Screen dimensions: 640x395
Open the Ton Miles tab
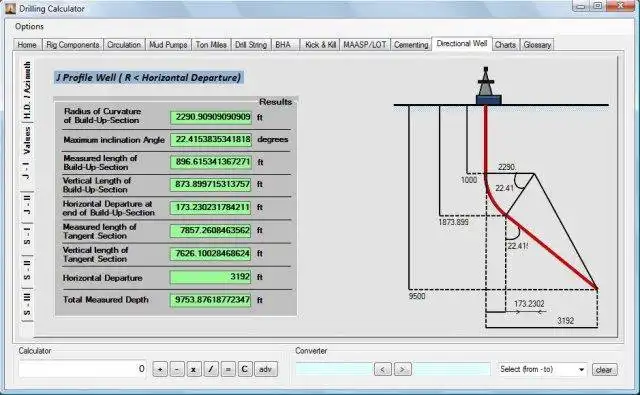[211, 45]
